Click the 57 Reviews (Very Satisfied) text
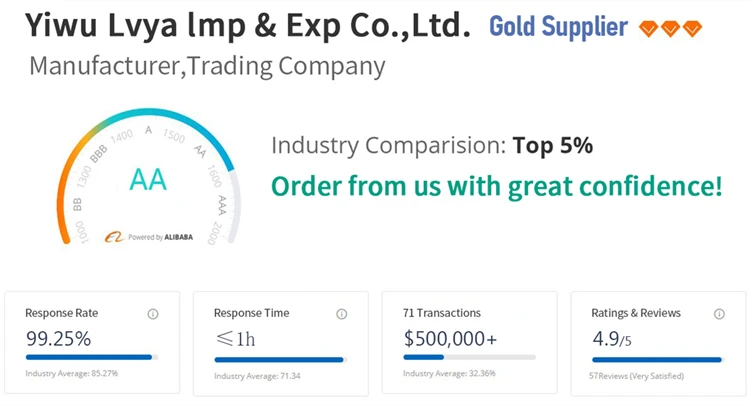 pyautogui.click(x=636, y=376)
